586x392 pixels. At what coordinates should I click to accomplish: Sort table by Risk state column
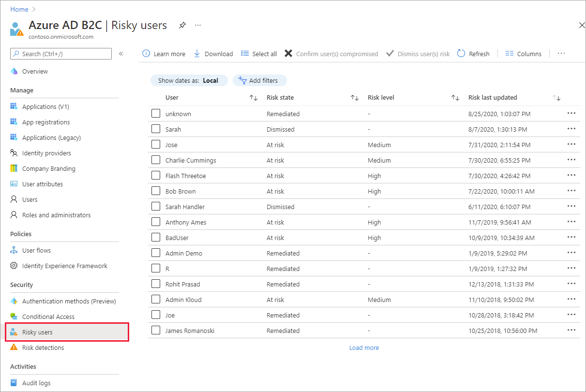[x=355, y=98]
